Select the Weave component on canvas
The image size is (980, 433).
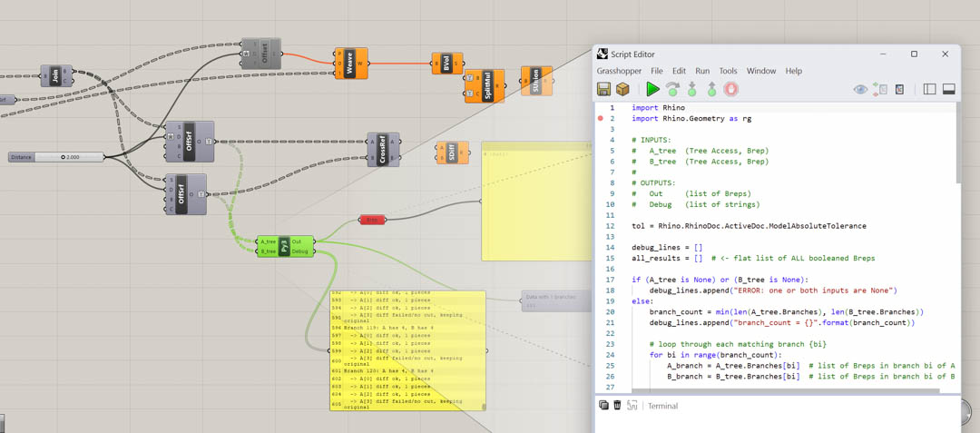tap(350, 64)
